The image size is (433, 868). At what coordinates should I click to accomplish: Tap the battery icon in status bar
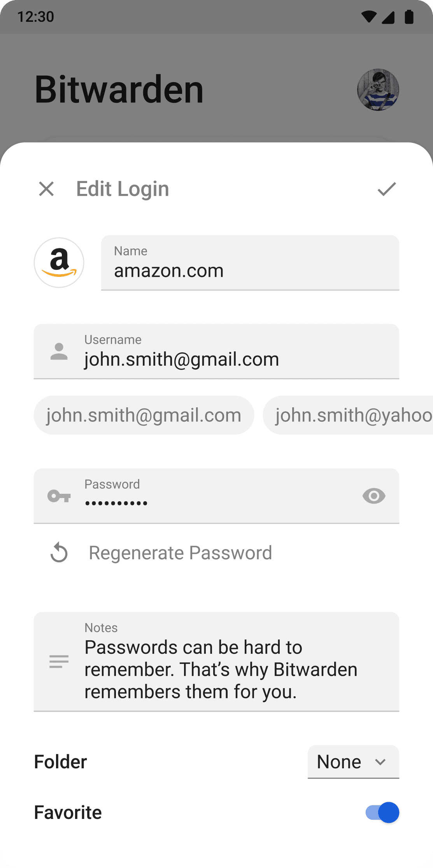tap(409, 17)
